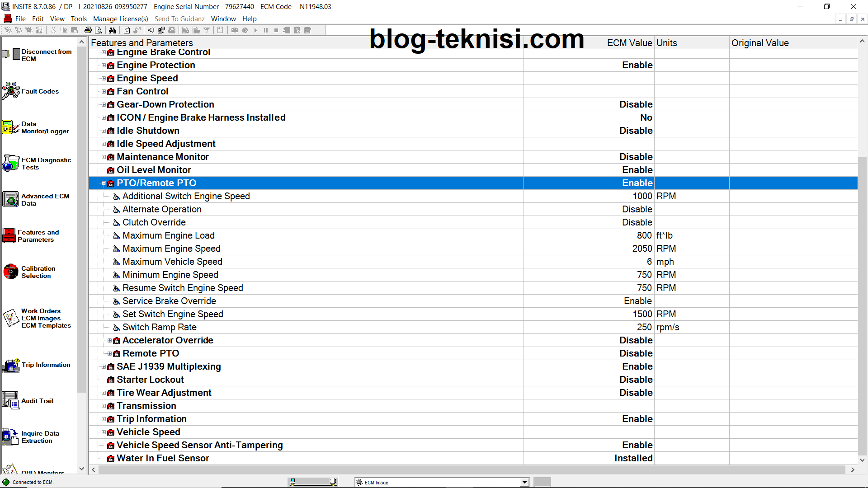Click the binoculars search icon in the toolbar
Image resolution: width=868 pixels, height=488 pixels.
point(112,30)
